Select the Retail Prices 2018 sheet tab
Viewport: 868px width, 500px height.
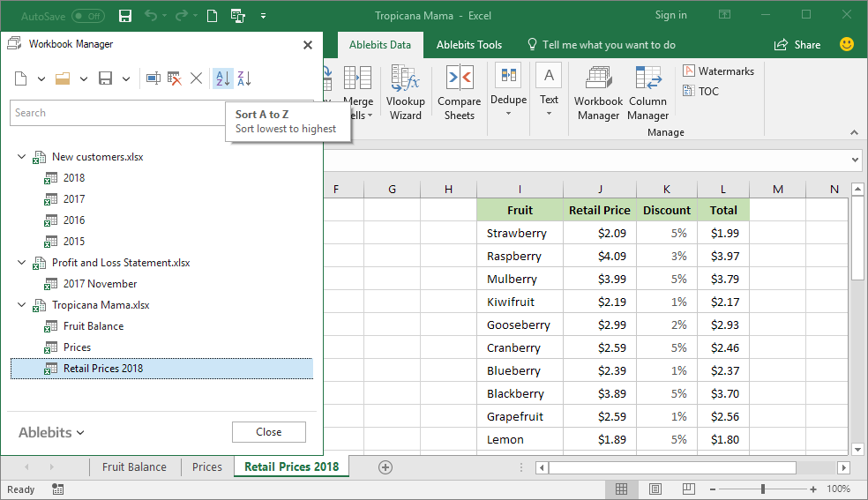292,466
